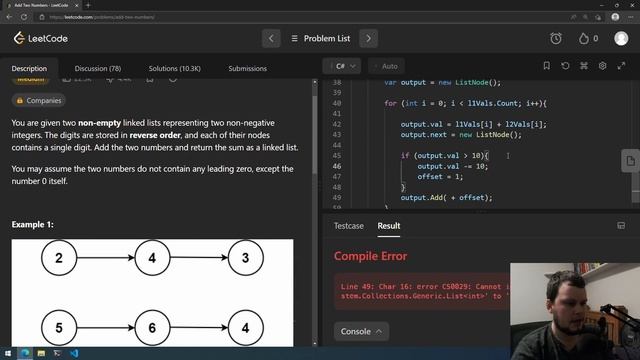
Task: Switch to the Testcase tab
Action: [x=349, y=226]
